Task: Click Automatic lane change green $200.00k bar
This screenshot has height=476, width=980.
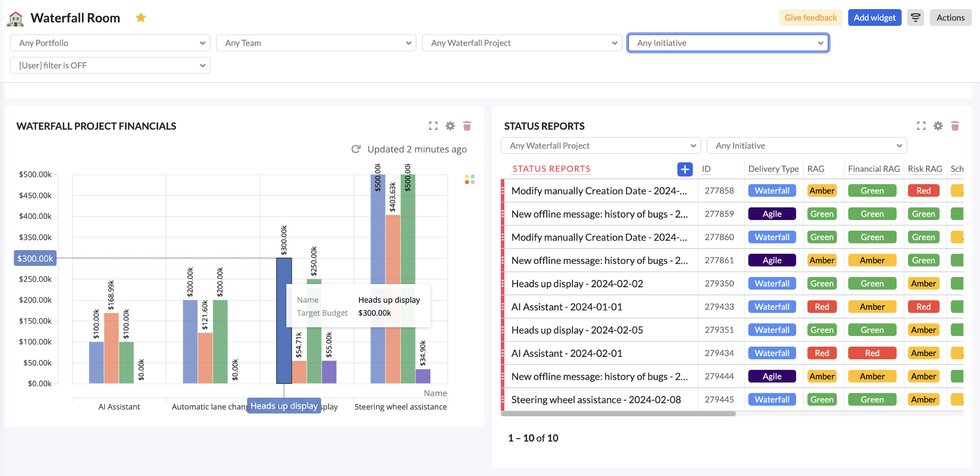Action: (220, 342)
